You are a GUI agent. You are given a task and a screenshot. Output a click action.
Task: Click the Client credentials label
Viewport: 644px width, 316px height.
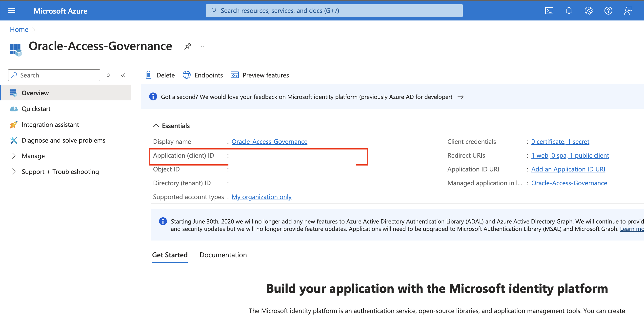click(471, 141)
